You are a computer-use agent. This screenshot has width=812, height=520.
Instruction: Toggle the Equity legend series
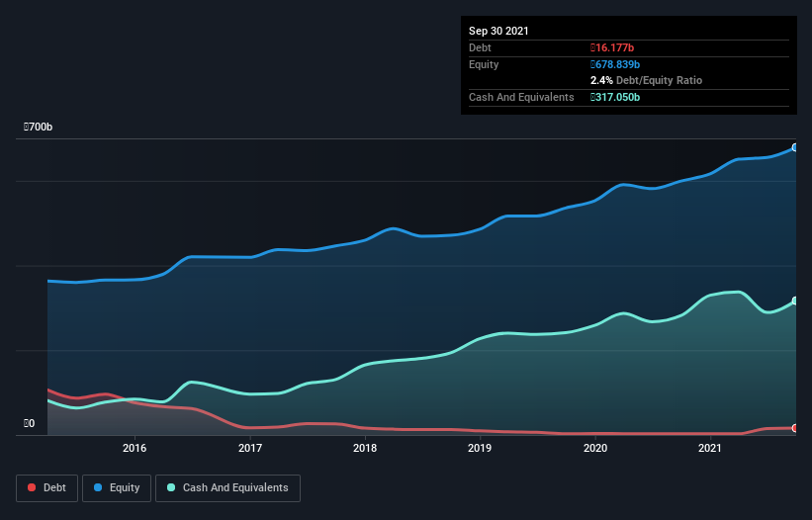point(117,488)
